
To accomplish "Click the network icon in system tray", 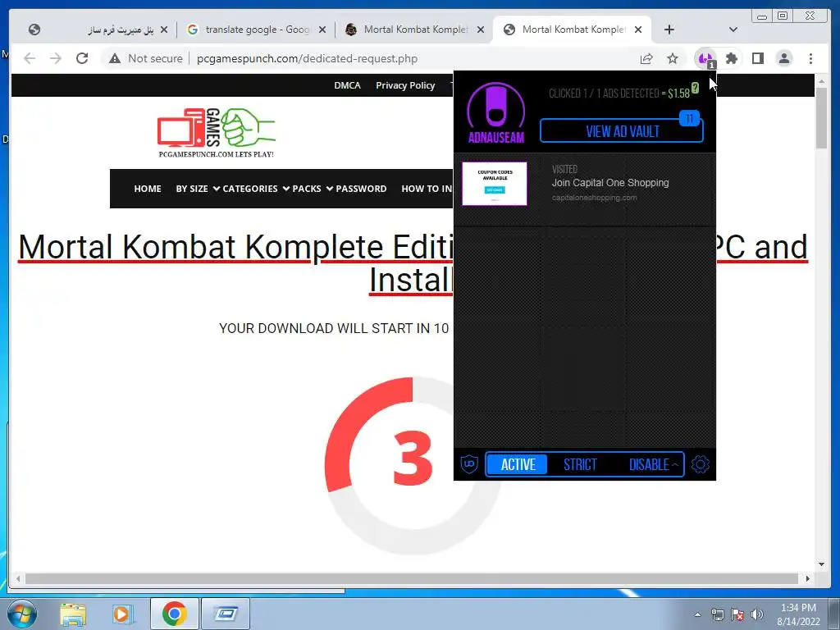I will [x=717, y=614].
